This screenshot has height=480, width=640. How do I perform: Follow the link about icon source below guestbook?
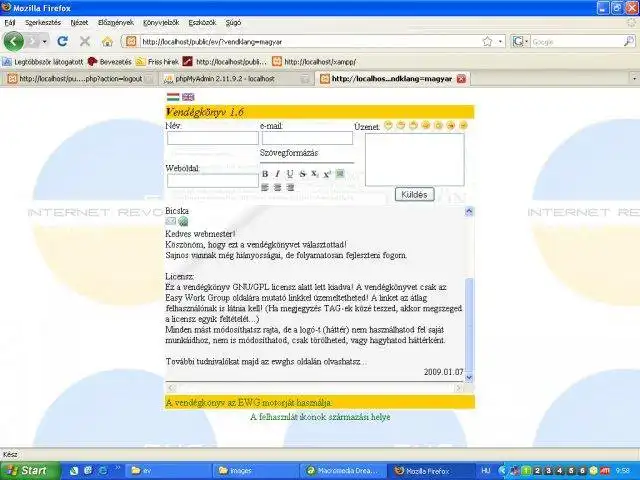point(320,417)
